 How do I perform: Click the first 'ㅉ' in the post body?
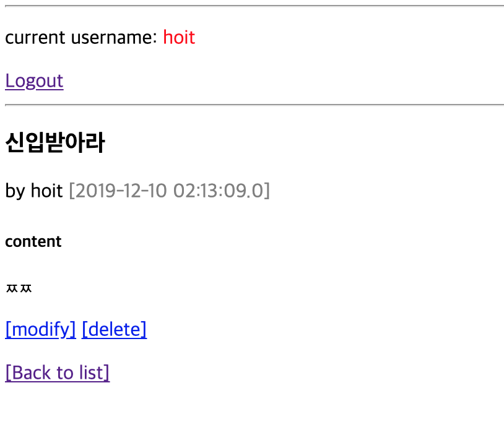pos(12,288)
